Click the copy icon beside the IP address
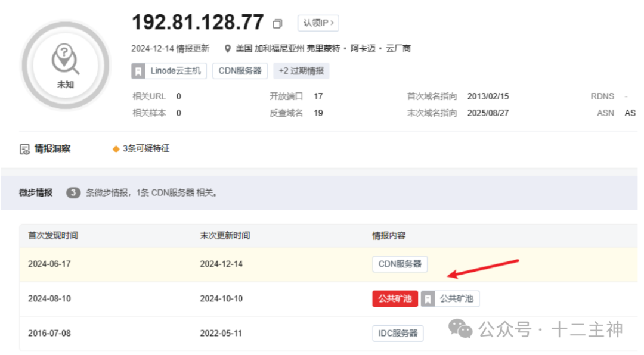Screen dimensions: 644x355 (x=277, y=24)
